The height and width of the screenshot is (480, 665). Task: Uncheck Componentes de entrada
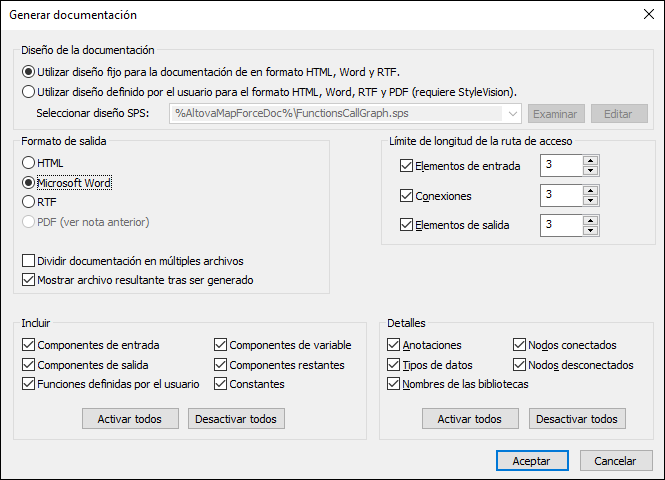pyautogui.click(x=28, y=346)
